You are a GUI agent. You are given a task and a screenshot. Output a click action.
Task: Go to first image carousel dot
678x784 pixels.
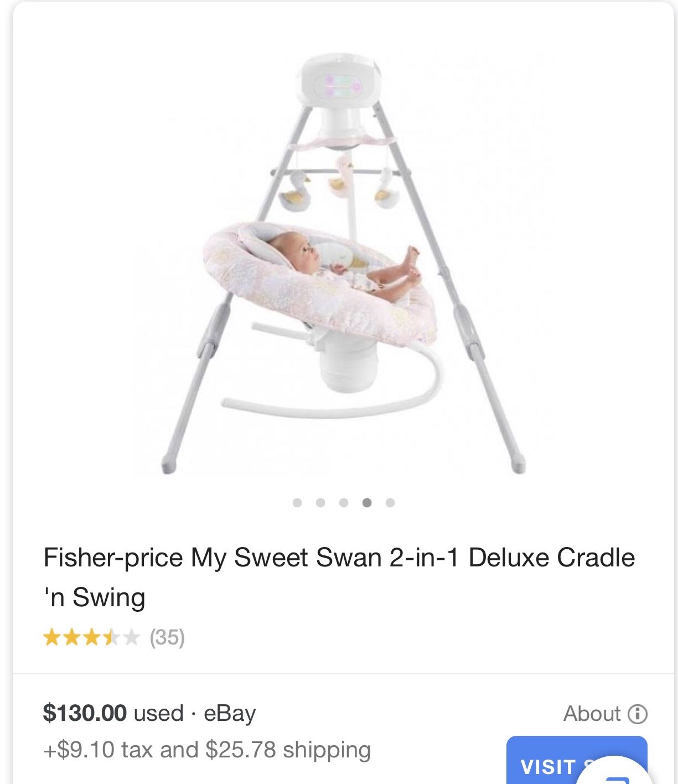297,503
